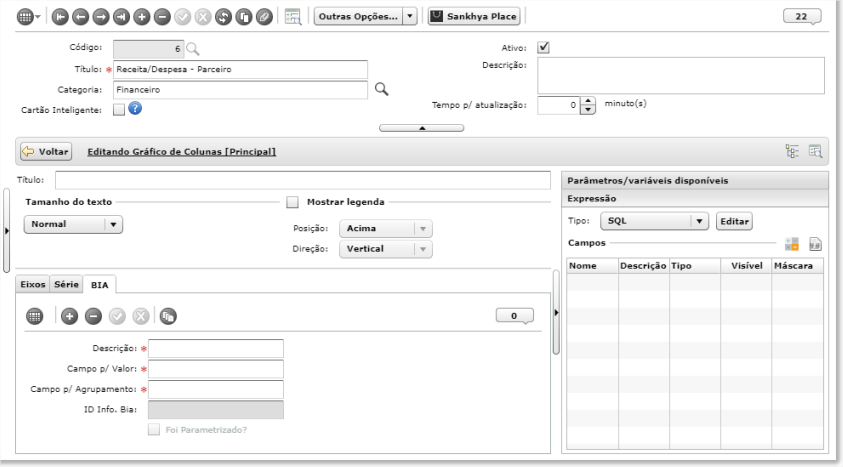Click Outras Opções button
Image resolution: width=843 pixels, height=467 pixels.
point(358,17)
